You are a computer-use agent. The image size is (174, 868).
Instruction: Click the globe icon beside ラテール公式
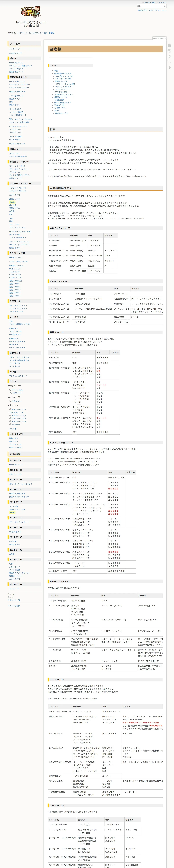[x=10, y=390]
